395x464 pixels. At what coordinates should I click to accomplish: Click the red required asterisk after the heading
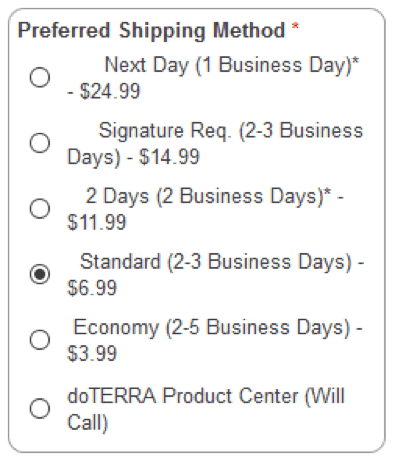pyautogui.click(x=295, y=26)
